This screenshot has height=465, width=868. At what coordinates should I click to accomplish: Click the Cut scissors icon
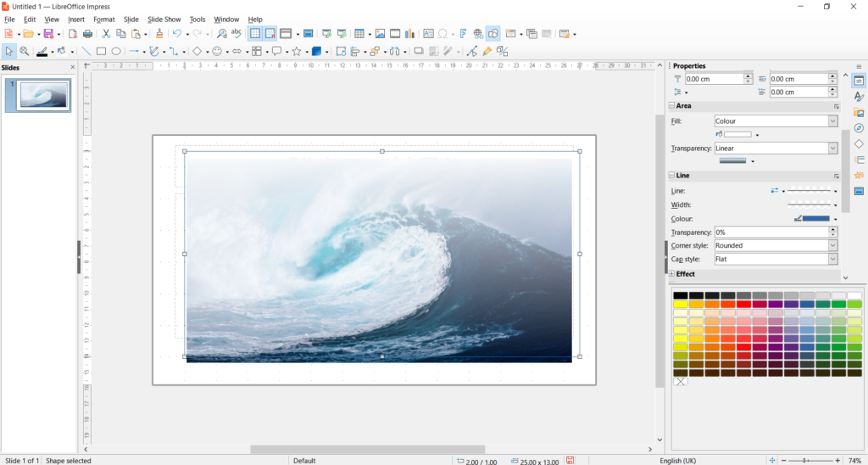[106, 34]
